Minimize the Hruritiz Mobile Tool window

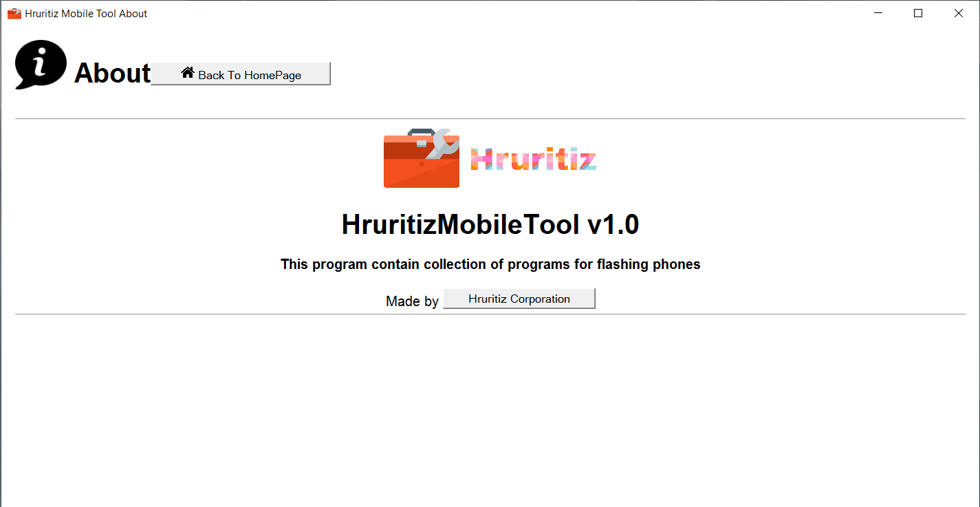click(878, 13)
